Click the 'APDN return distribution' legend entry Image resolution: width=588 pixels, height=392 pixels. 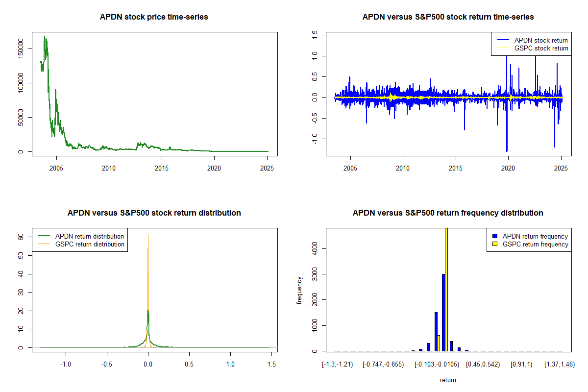(90, 236)
